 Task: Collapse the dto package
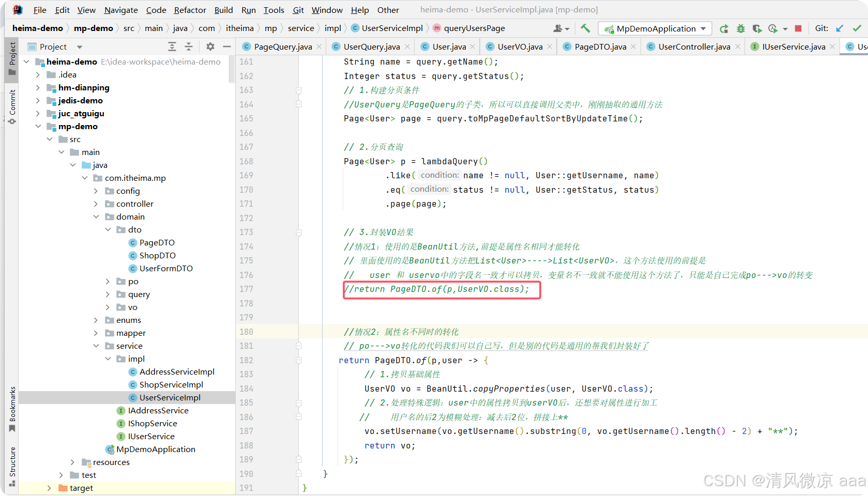click(x=108, y=229)
